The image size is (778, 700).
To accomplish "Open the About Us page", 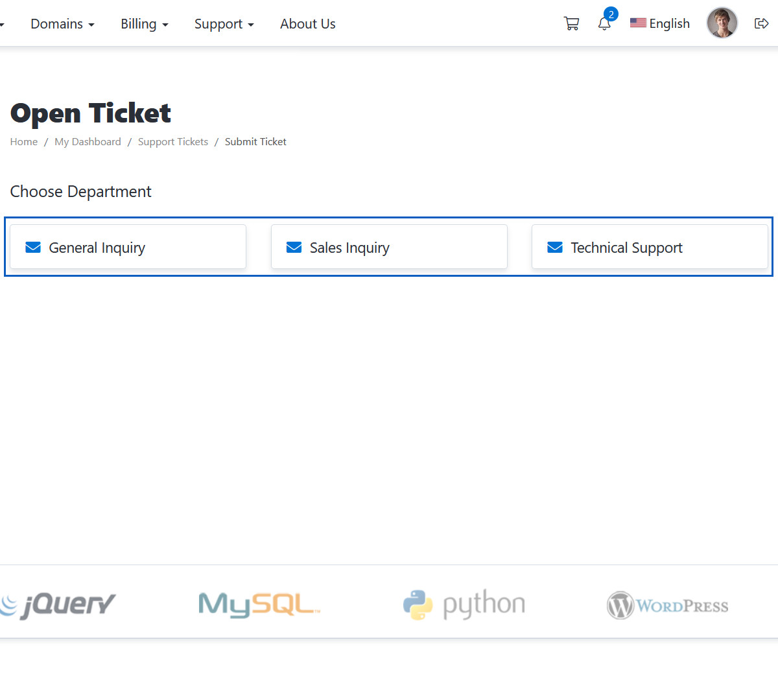I will (x=307, y=24).
